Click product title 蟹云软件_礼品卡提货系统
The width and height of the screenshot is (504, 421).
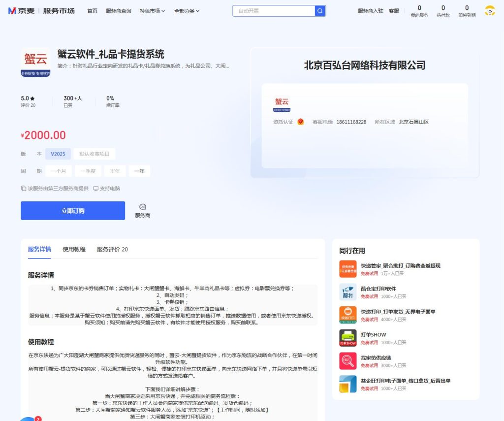coord(111,54)
